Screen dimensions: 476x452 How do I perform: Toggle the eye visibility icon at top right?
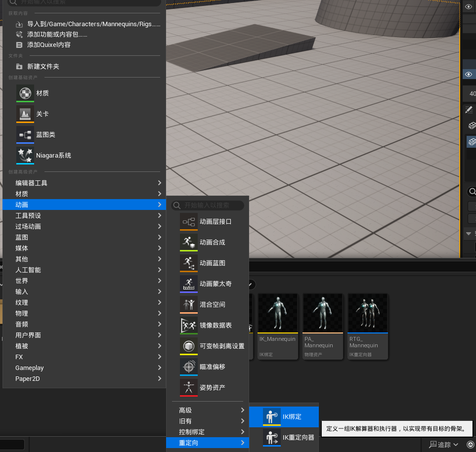tap(469, 7)
